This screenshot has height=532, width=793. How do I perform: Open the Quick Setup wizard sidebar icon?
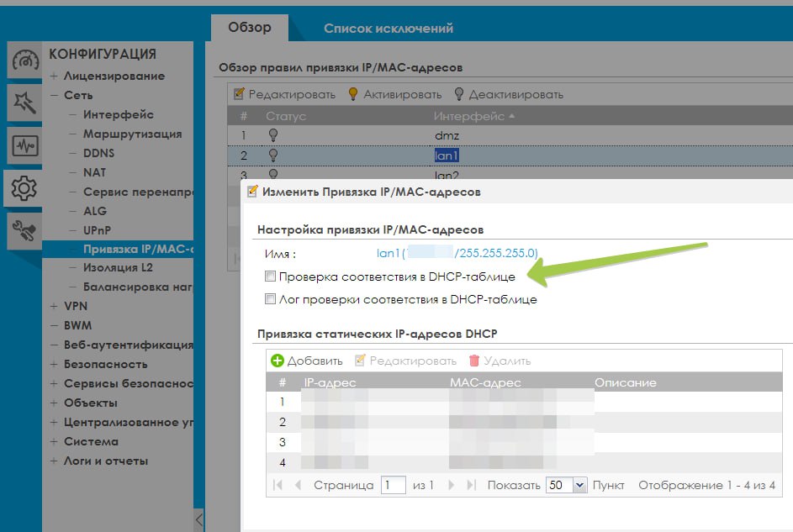tap(24, 103)
